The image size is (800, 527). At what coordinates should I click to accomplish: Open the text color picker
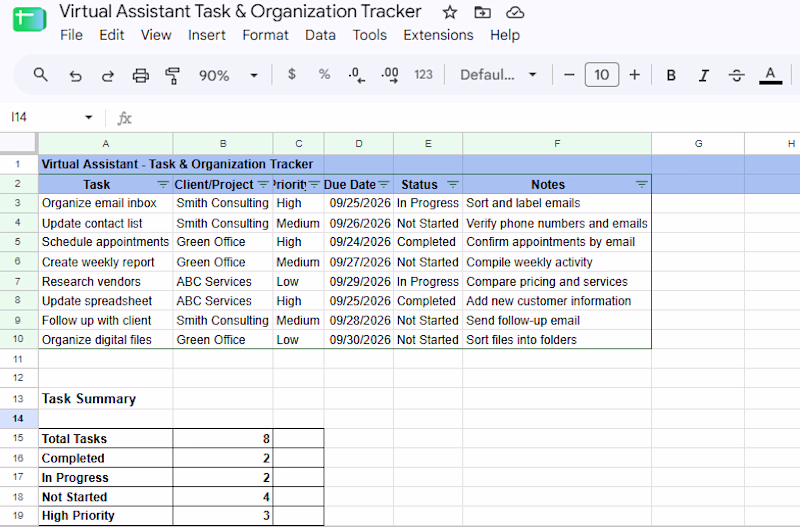(770, 76)
